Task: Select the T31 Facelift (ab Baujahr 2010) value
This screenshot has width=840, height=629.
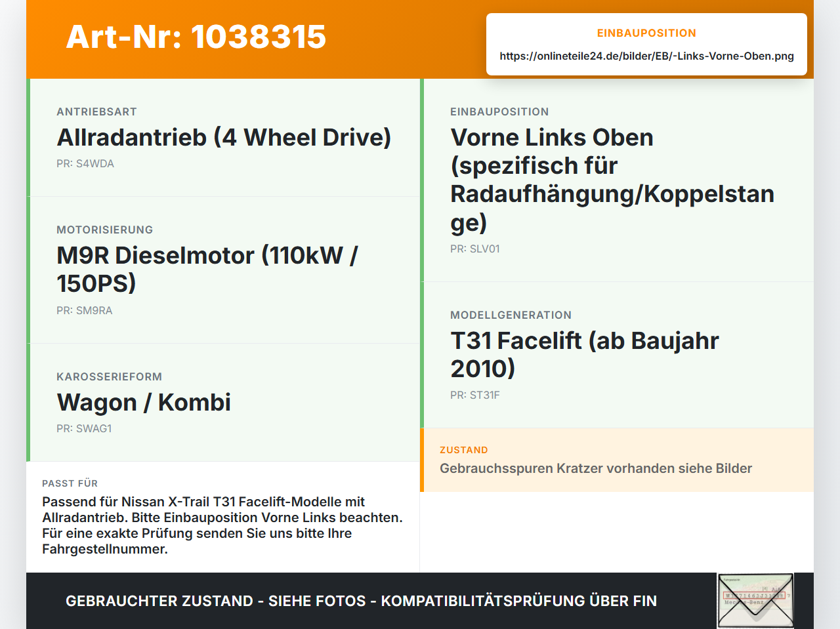Action: coord(585,354)
